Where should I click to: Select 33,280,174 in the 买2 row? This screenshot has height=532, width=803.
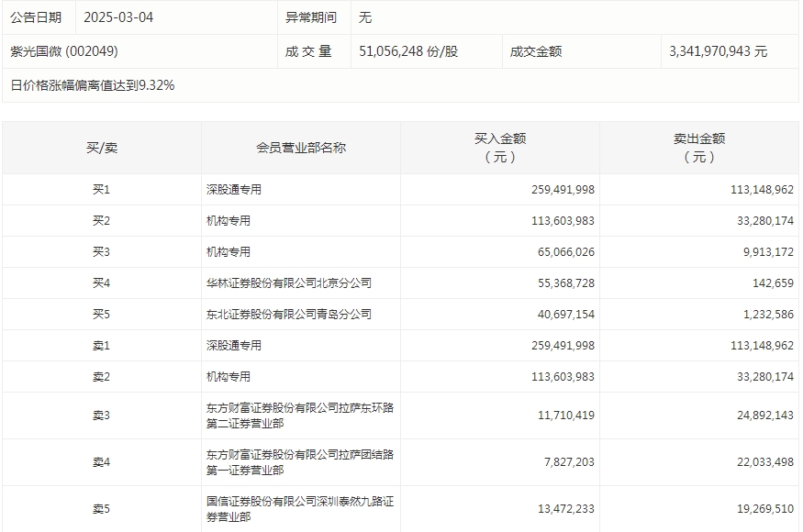765,221
